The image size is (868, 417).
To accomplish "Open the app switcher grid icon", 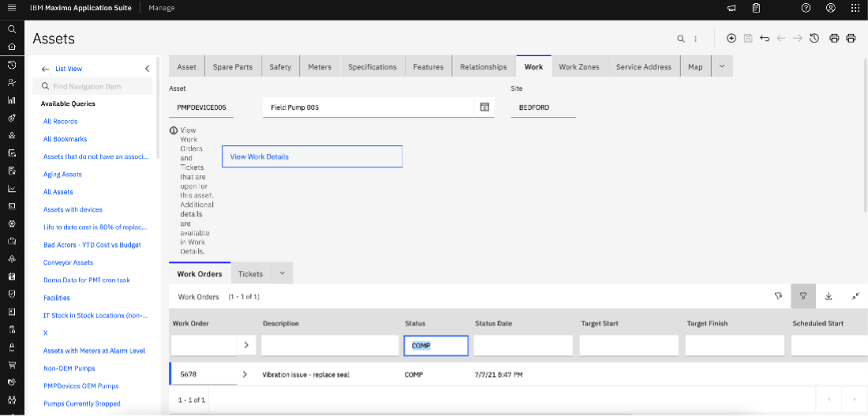I will tap(855, 8).
